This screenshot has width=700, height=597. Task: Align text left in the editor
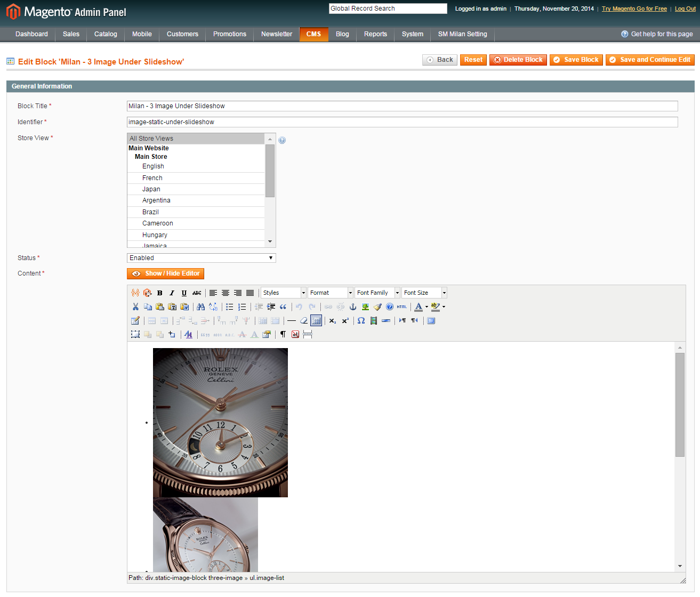(x=213, y=293)
